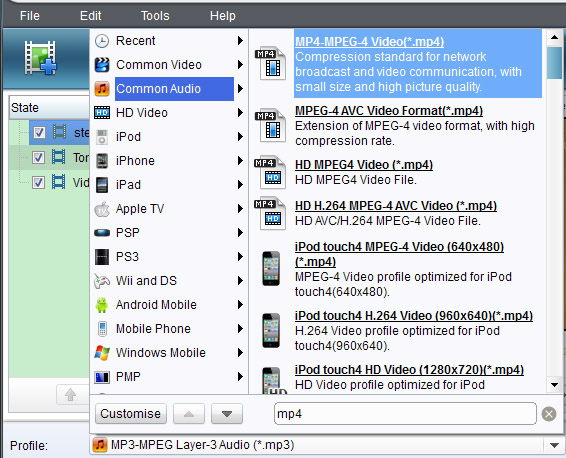The height and width of the screenshot is (458, 566).
Task: Open the Profile dropdown arrow
Action: pos(554,445)
